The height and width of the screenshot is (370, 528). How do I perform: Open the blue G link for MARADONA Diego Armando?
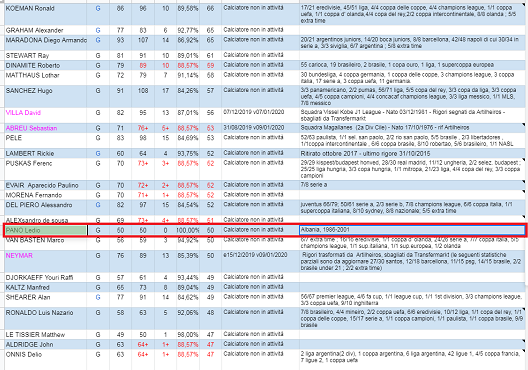(x=98, y=40)
